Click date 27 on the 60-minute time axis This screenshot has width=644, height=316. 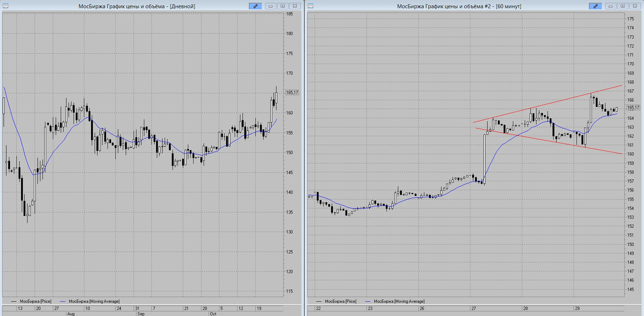tap(474, 308)
